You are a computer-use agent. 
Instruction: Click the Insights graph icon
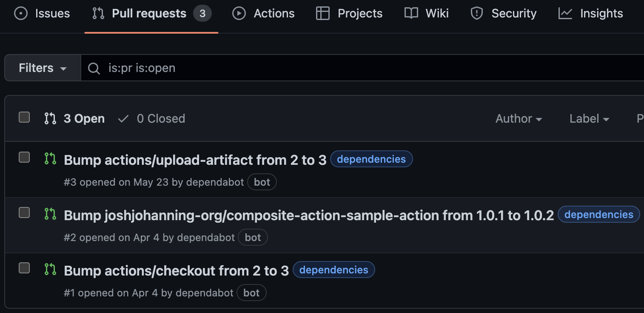tap(565, 14)
